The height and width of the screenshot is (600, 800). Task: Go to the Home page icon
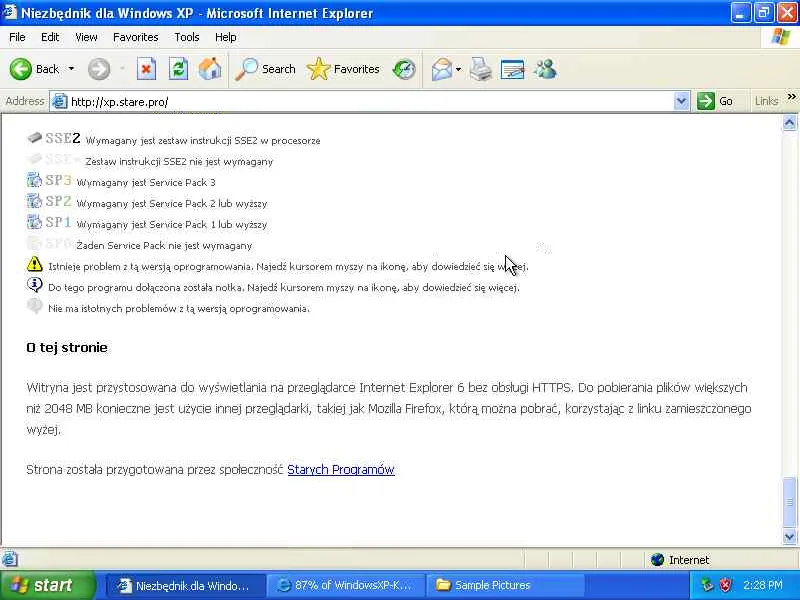210,69
